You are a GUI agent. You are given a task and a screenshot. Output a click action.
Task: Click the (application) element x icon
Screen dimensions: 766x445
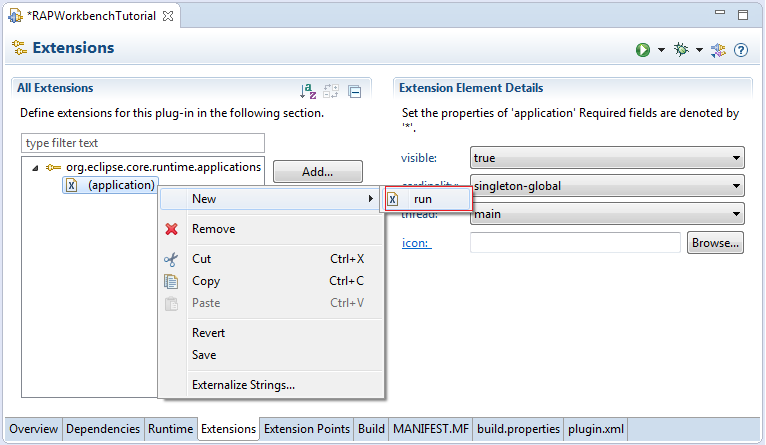pos(71,185)
